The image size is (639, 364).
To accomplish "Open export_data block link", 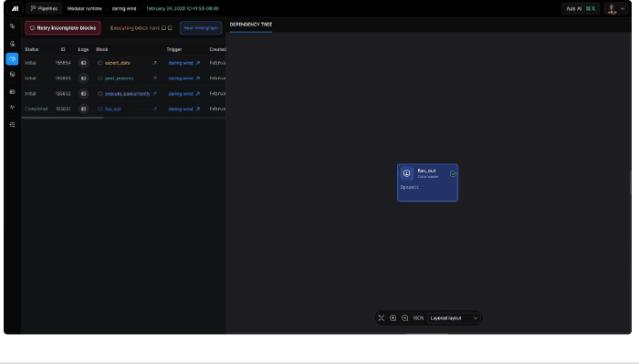I will tap(118, 63).
